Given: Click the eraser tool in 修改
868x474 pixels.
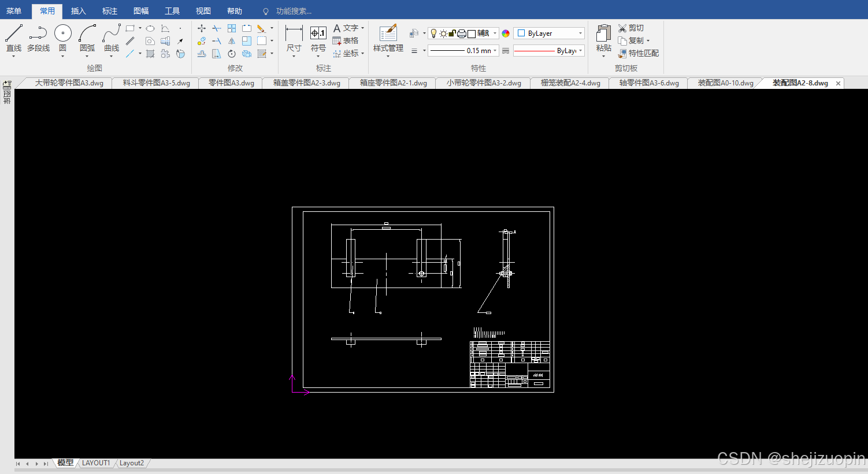Looking at the screenshot, I should [261, 28].
